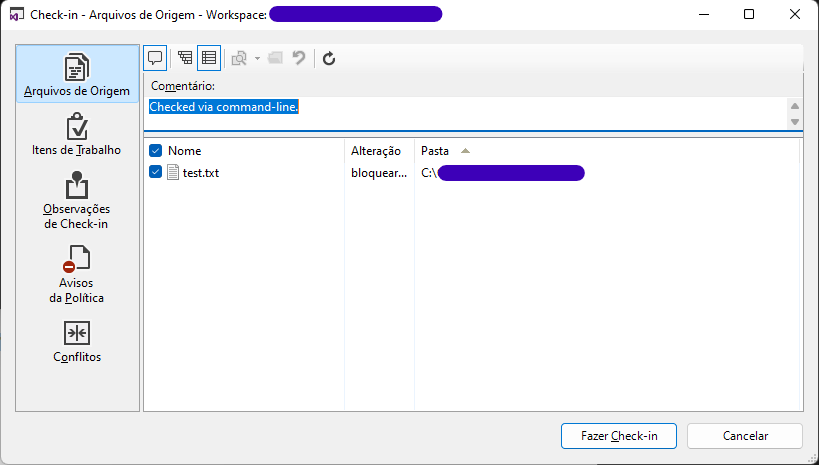Click the compare files icon
The width and height of the screenshot is (819, 465).
tap(239, 58)
